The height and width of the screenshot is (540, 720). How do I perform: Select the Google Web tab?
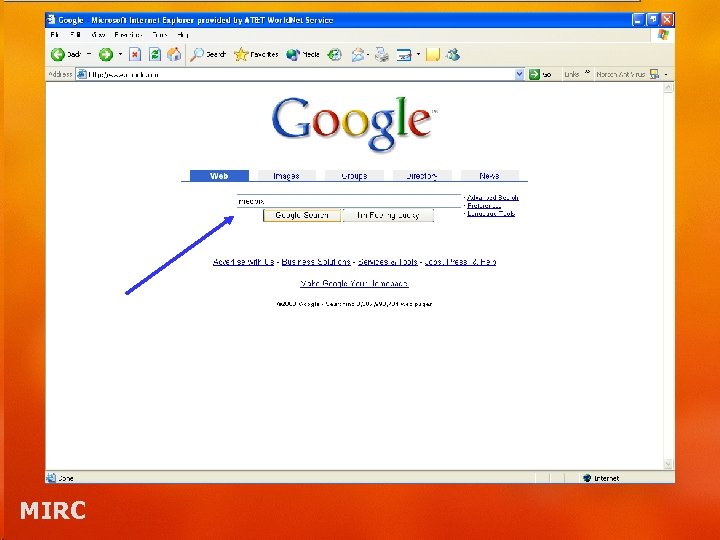(x=219, y=176)
